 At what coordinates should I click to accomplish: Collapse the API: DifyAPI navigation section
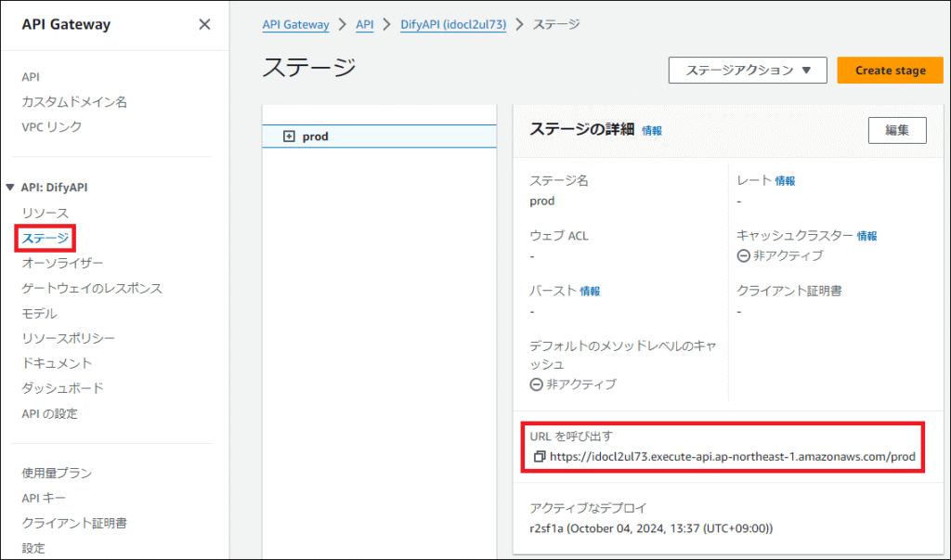(10, 188)
